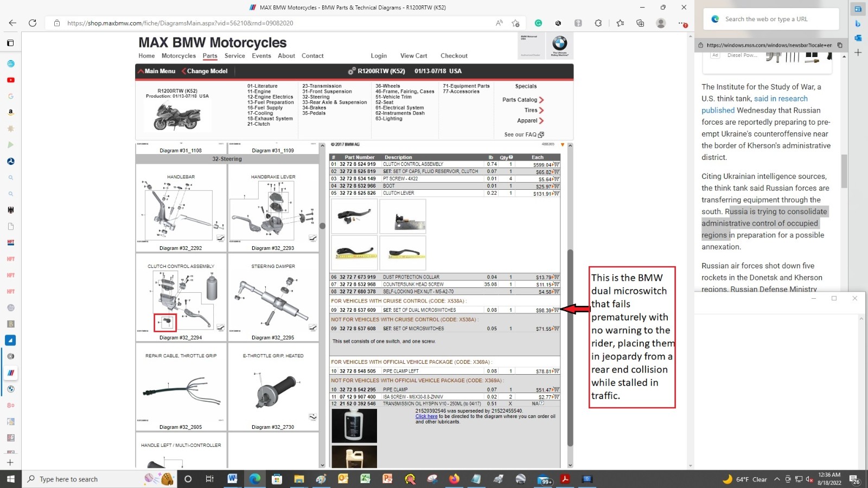Screen dimensions: 868x488
Task: Add Countersunk Head Screw to cart
Action: 556,284
